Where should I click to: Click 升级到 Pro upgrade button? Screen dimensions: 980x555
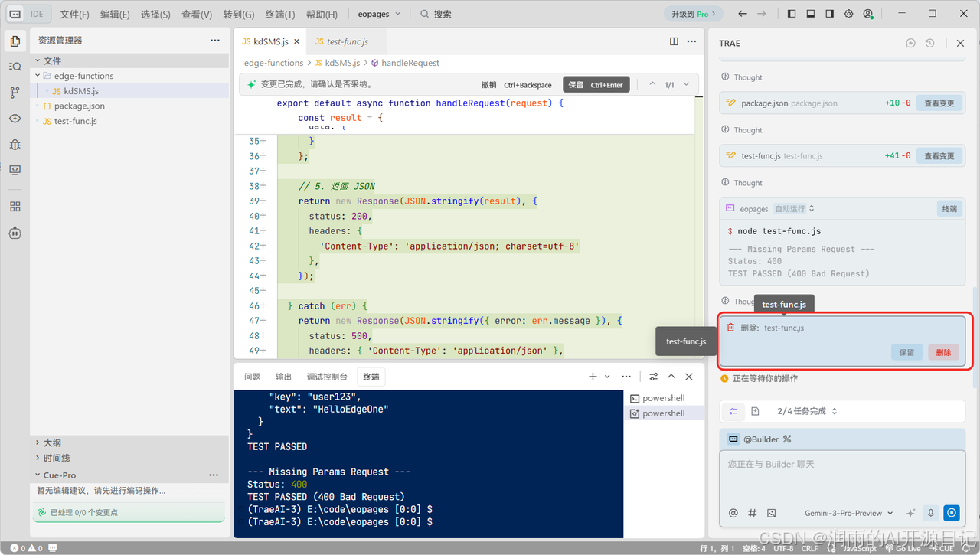point(693,14)
